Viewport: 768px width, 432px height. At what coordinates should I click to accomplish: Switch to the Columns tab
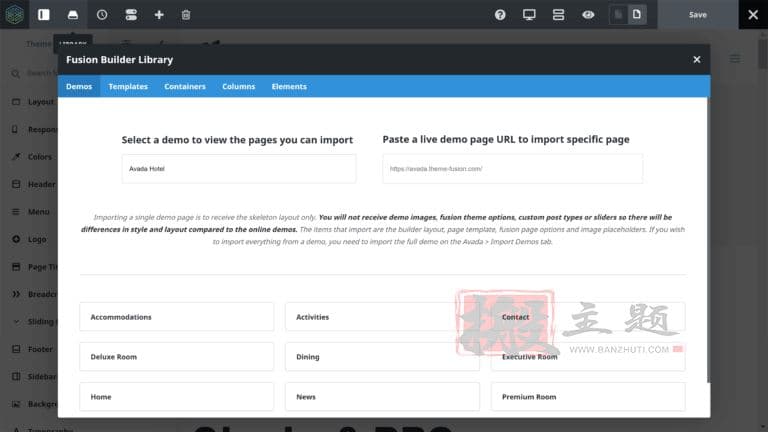[x=239, y=86]
